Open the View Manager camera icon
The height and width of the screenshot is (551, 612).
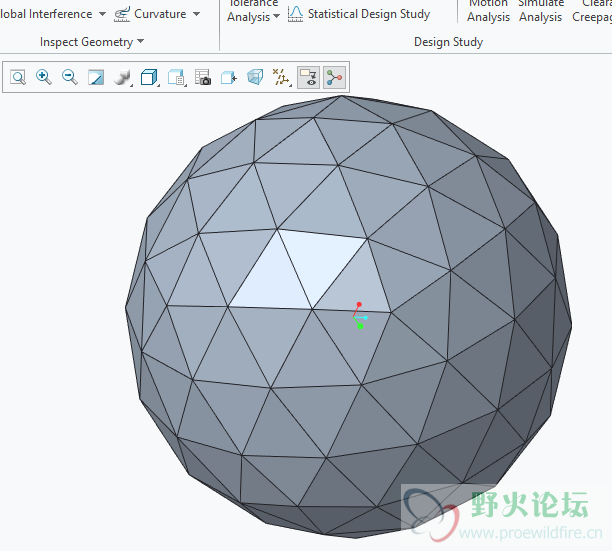pos(203,77)
